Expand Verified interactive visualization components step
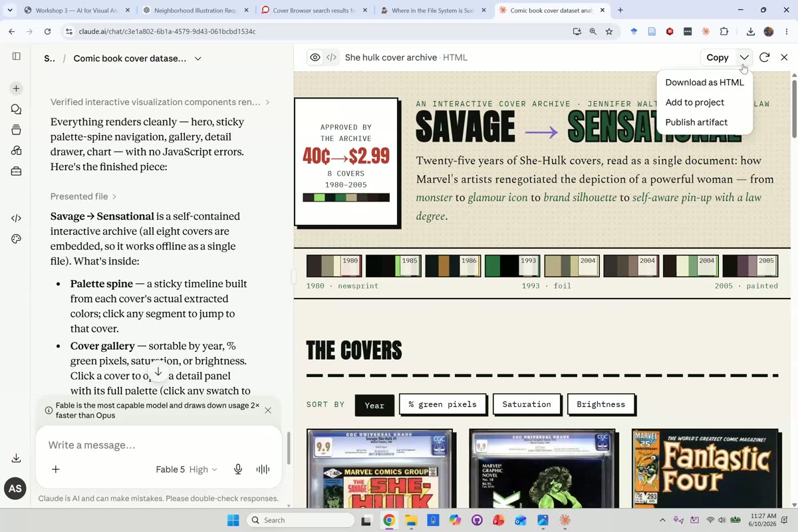 click(160, 102)
